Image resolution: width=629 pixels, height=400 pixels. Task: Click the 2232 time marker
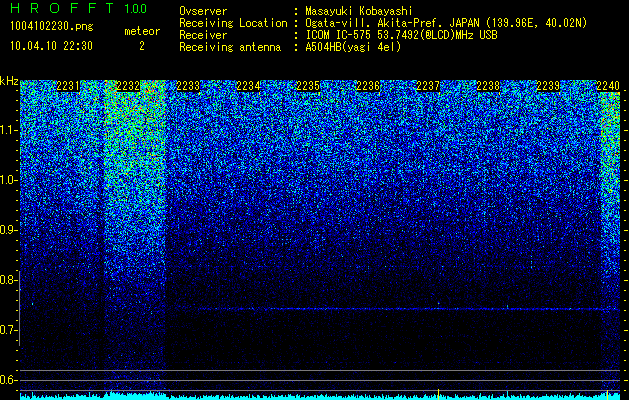[x=128, y=86]
